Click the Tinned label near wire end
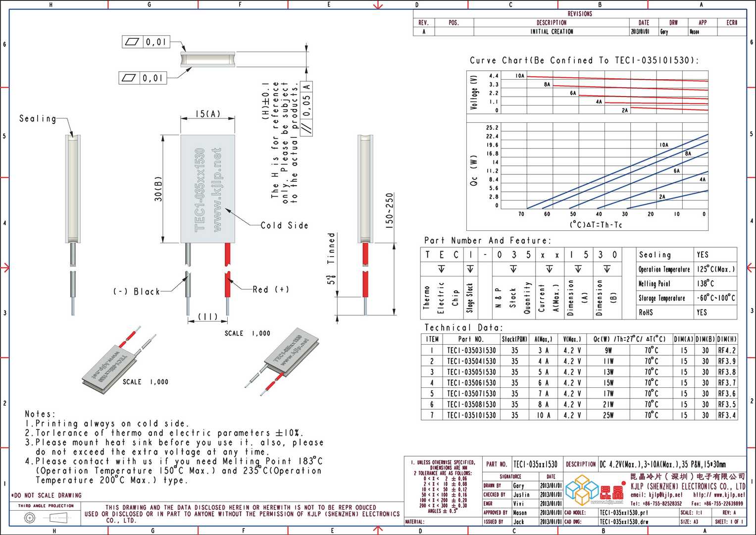 click(331, 248)
